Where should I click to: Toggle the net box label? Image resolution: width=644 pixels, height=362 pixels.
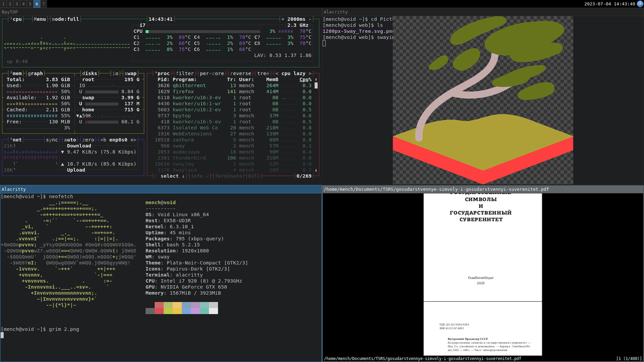[x=16, y=140]
